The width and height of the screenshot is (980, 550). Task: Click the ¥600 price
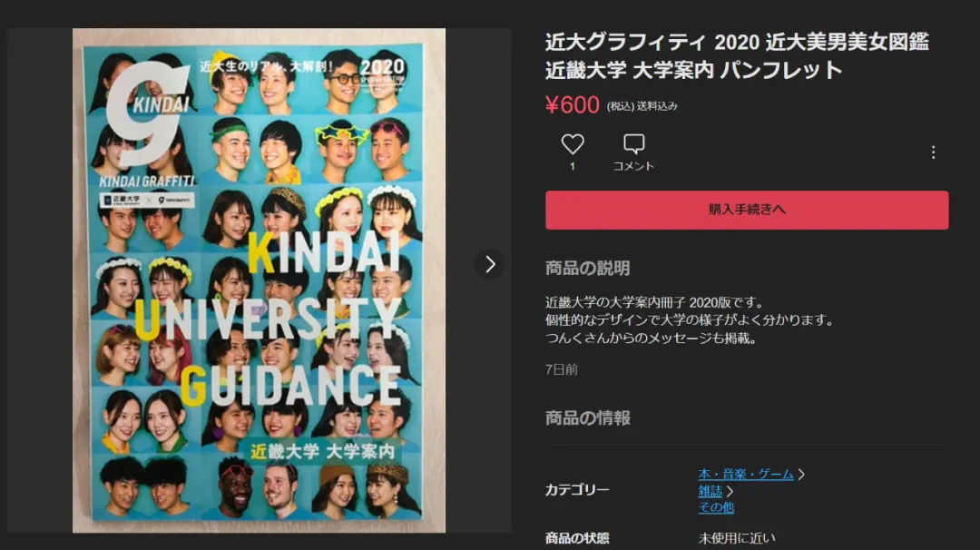572,105
